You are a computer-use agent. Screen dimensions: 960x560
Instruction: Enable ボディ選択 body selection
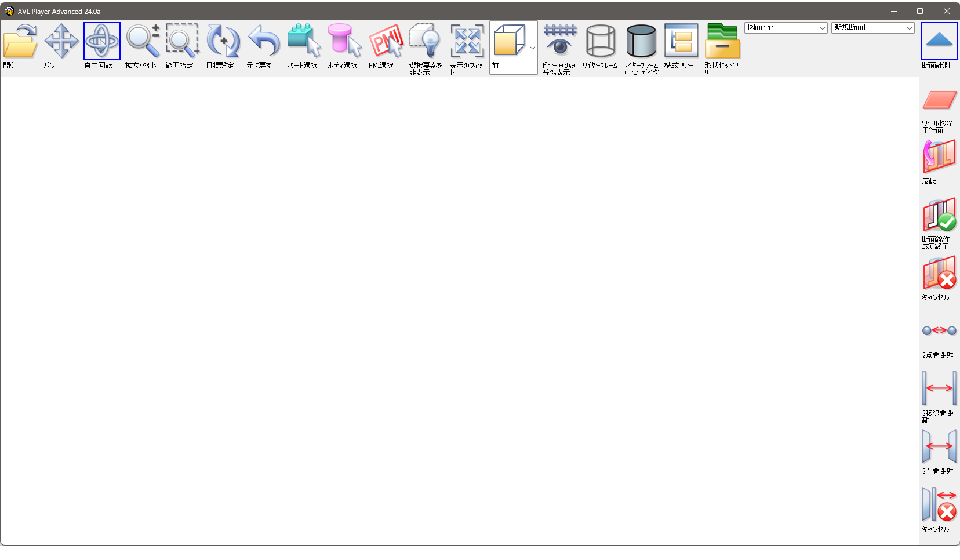(345, 41)
